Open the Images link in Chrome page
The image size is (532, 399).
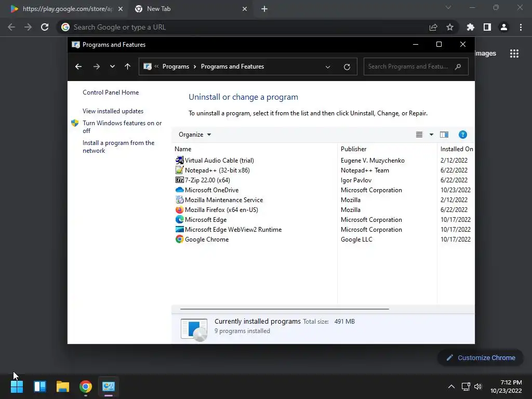(486, 54)
